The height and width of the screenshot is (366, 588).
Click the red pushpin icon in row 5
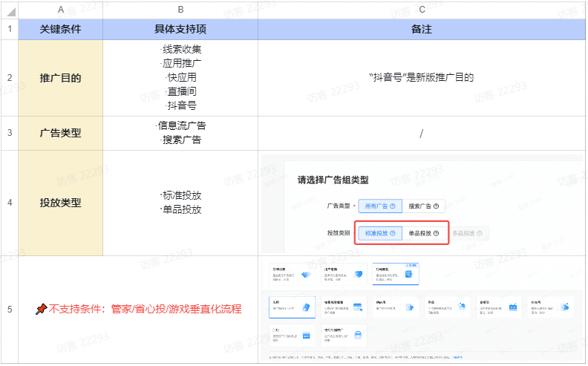click(x=41, y=309)
